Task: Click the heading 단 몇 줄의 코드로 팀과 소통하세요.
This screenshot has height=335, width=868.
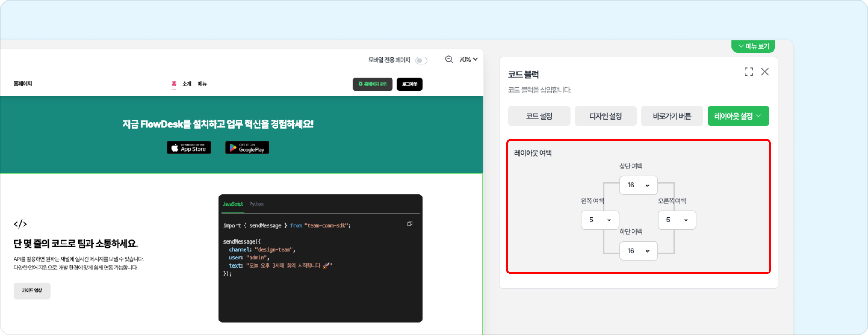Action: (x=76, y=244)
